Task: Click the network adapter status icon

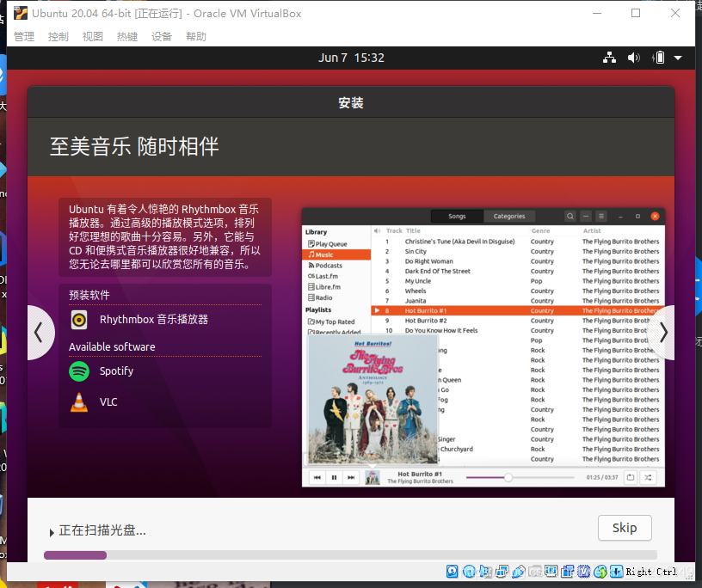Action: point(502,571)
